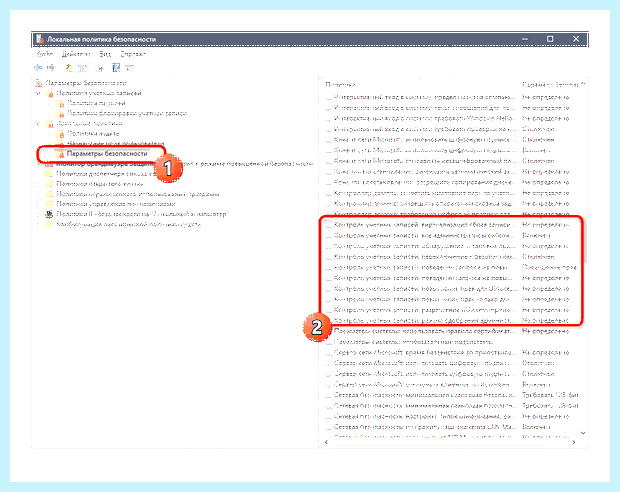Open the Справка menu

point(132,54)
